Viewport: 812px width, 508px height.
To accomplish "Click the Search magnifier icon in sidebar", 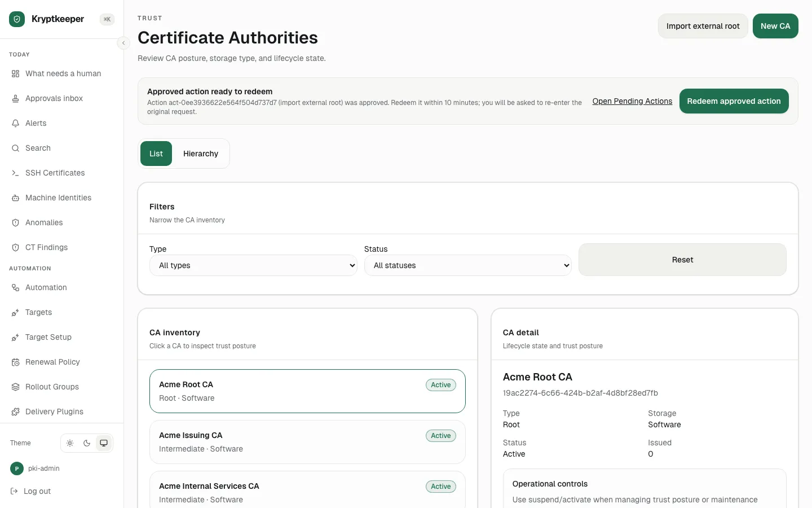I will [x=16, y=148].
